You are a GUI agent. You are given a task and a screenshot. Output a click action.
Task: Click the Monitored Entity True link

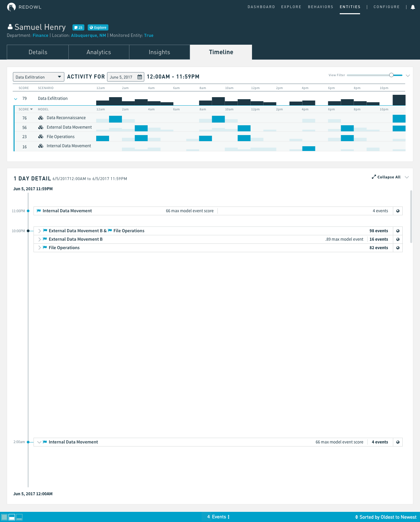(x=149, y=35)
